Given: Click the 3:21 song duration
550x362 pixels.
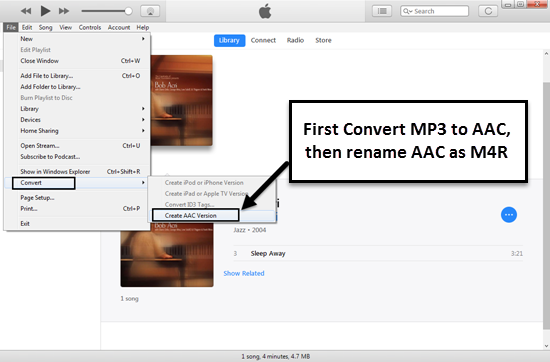Looking at the screenshot, I should [x=517, y=253].
